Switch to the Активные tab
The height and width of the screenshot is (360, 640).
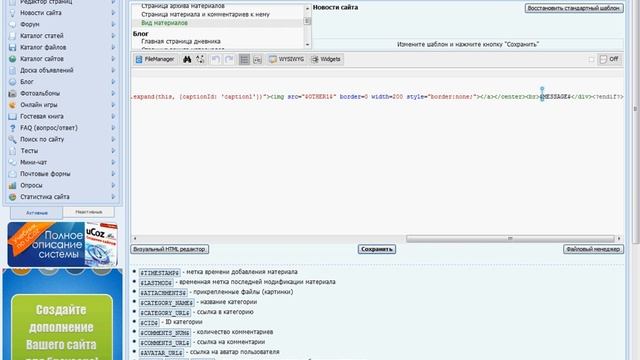pyautogui.click(x=37, y=213)
